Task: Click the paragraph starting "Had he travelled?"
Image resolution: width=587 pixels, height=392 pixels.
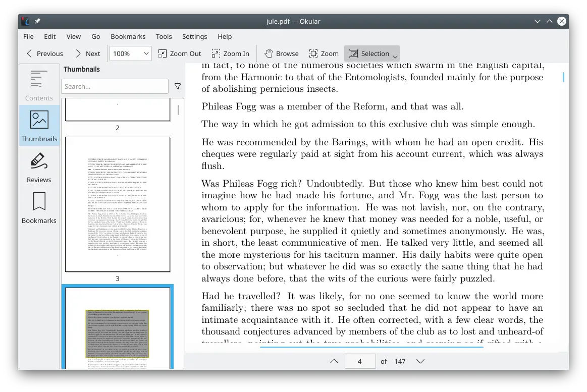Action: tap(372, 316)
